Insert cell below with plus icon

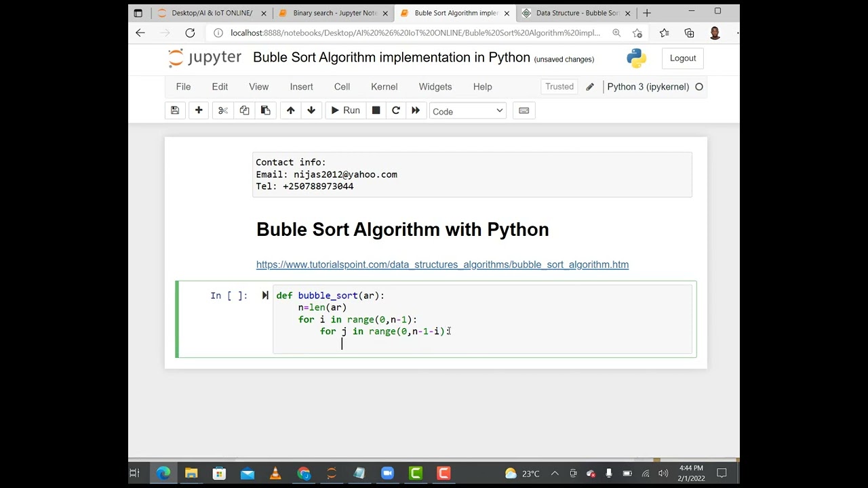coord(199,110)
